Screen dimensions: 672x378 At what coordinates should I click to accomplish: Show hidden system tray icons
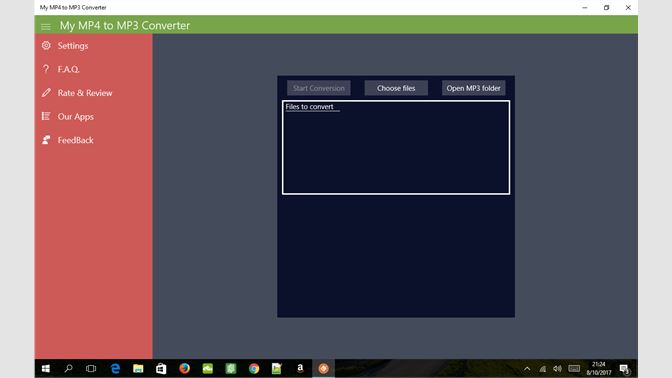coord(527,369)
